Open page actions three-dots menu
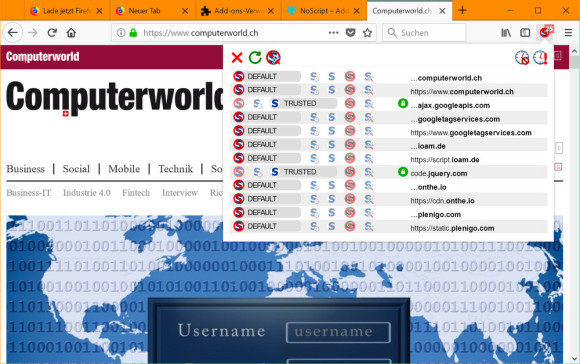The image size is (580, 364). pyautogui.click(x=333, y=33)
